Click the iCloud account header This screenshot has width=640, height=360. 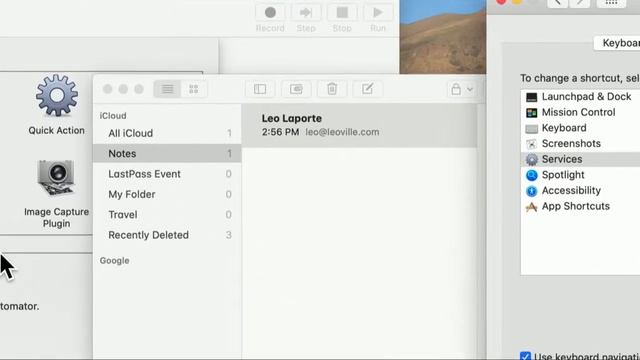click(113, 116)
